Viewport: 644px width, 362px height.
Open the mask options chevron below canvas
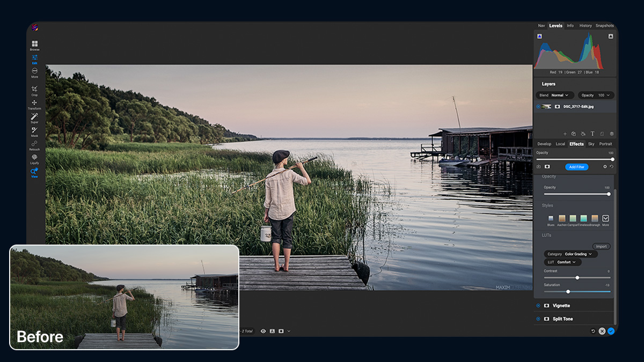[x=289, y=331]
